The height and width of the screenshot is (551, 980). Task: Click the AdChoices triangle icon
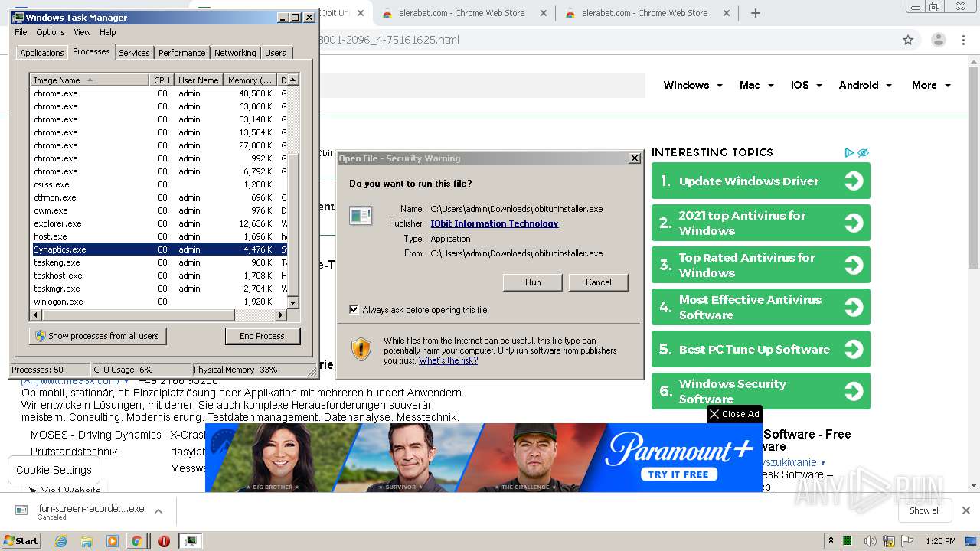click(x=849, y=152)
